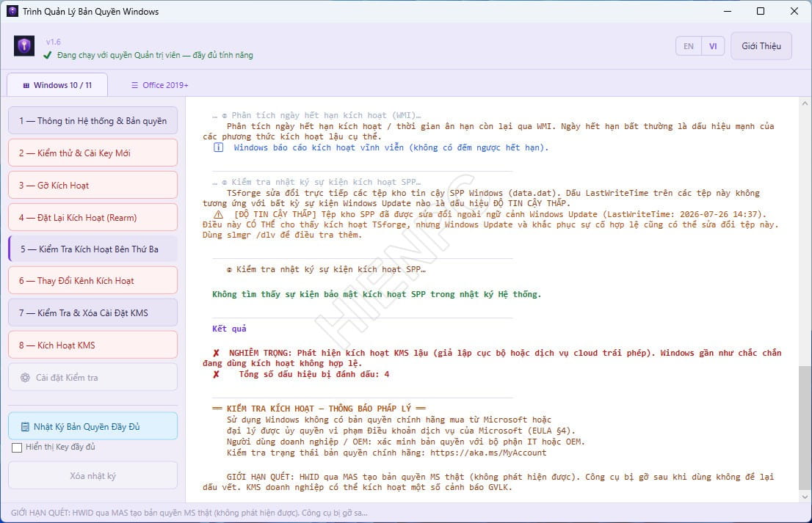The height and width of the screenshot is (523, 812).
Task: Select 4 — Đặt Lại Kích Hoạt (Rearm)
Action: pos(93,217)
